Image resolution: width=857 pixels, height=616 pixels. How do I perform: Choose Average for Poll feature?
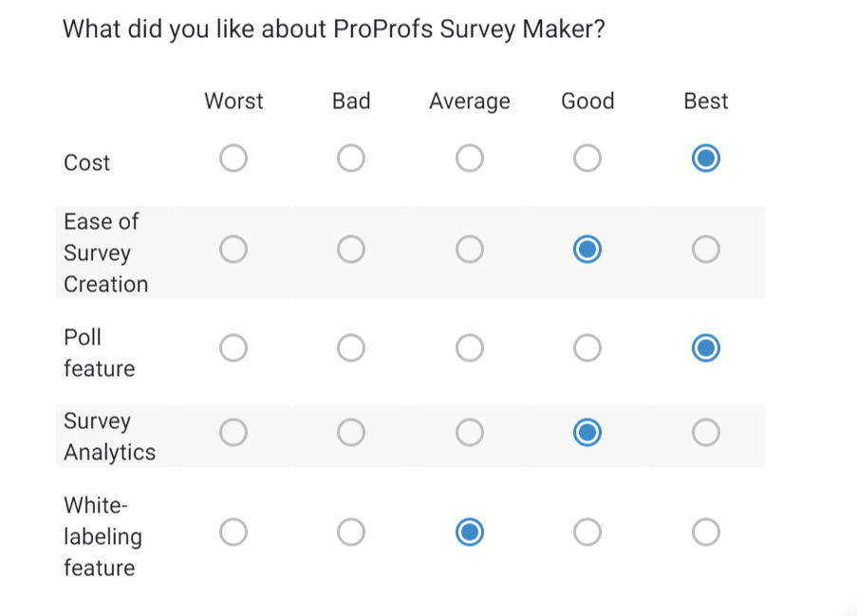tap(469, 347)
